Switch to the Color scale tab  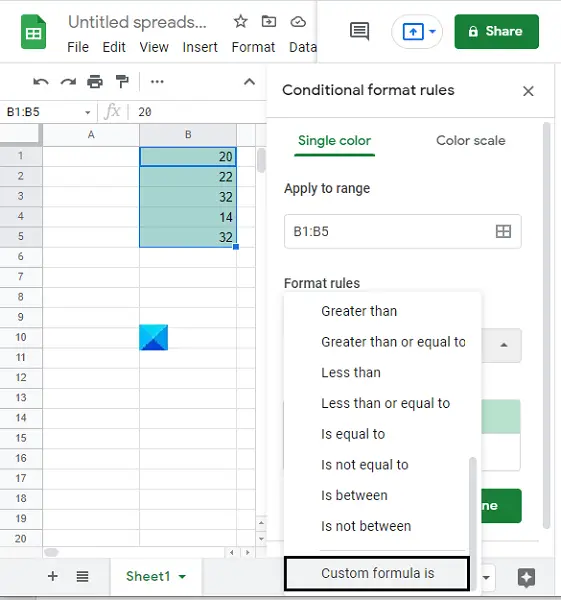471,140
